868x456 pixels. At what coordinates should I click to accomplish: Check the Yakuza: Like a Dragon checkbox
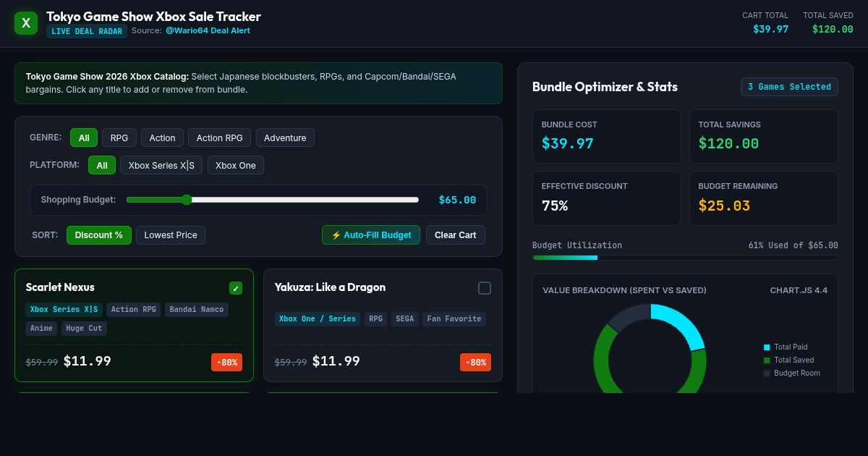[x=485, y=288]
